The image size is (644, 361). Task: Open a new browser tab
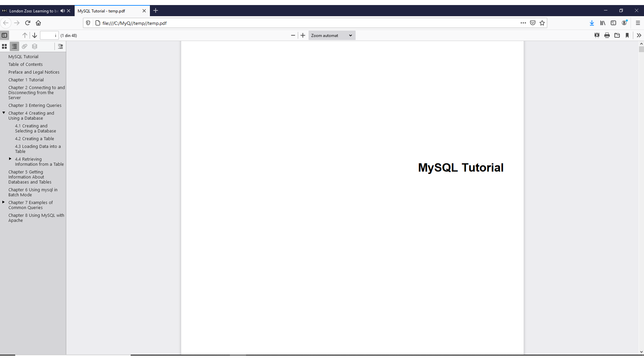[x=156, y=10]
